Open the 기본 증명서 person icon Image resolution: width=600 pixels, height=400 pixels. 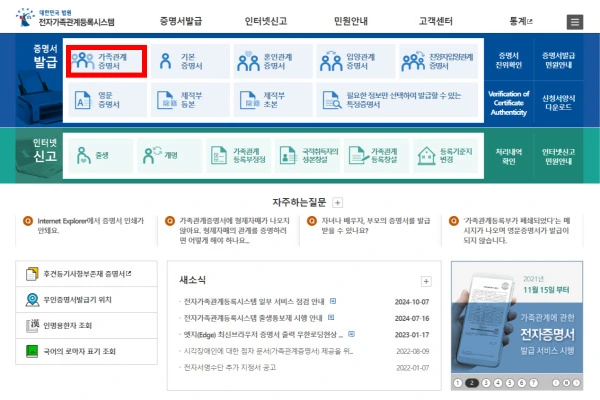165,61
